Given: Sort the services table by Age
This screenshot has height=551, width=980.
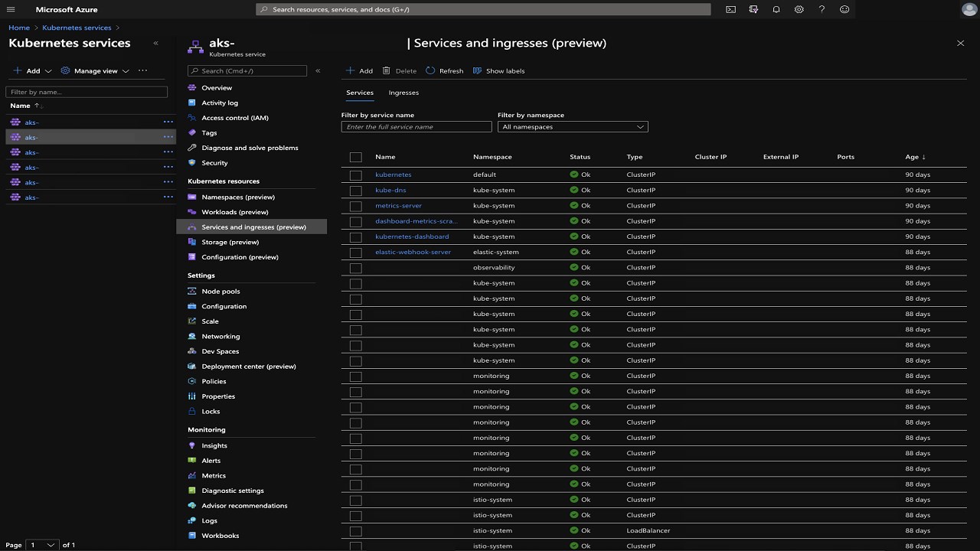Looking at the screenshot, I should point(916,157).
